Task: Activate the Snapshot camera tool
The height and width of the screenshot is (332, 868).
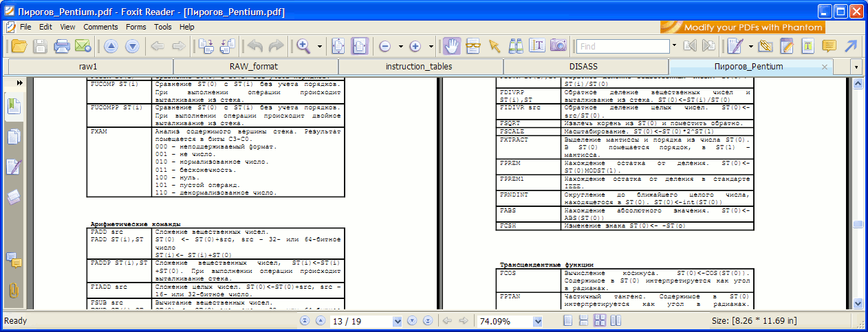Action: (x=558, y=46)
